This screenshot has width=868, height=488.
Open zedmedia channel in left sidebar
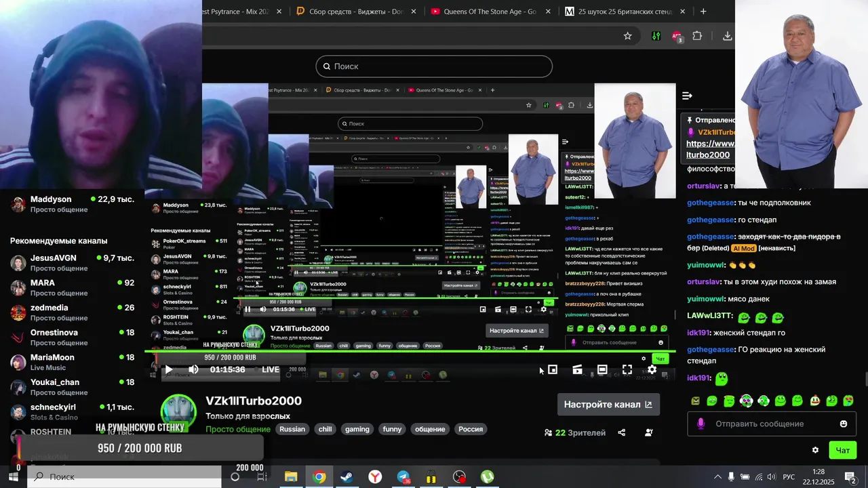(72, 312)
